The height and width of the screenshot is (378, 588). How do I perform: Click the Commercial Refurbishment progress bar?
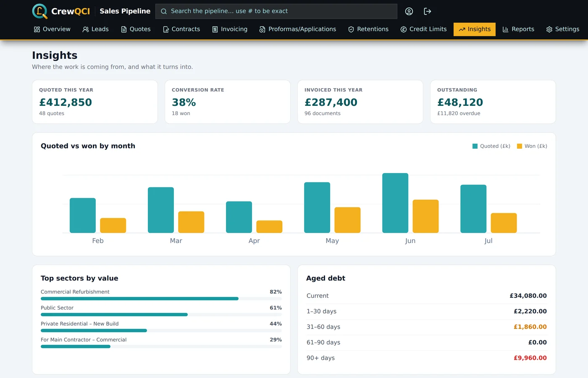click(161, 299)
